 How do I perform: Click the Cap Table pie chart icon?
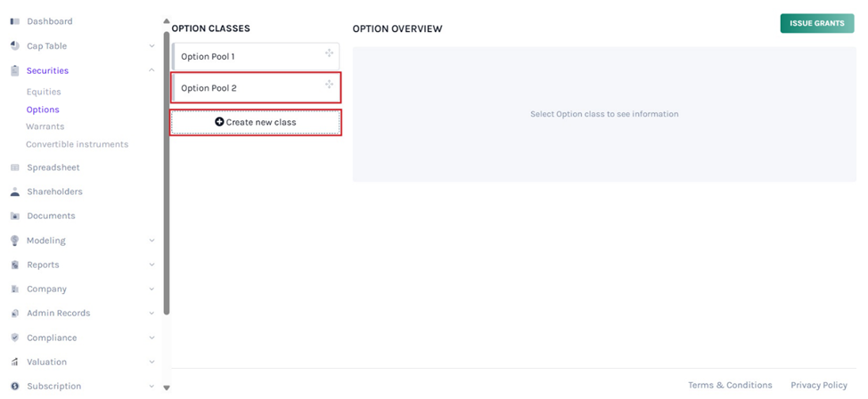(15, 46)
